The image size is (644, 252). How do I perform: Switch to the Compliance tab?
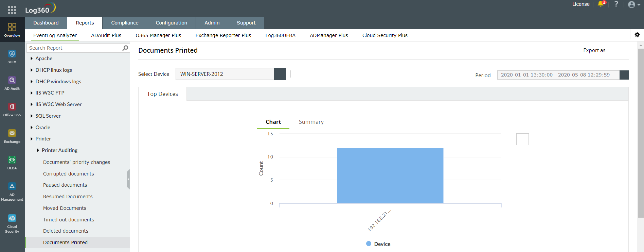(x=125, y=23)
